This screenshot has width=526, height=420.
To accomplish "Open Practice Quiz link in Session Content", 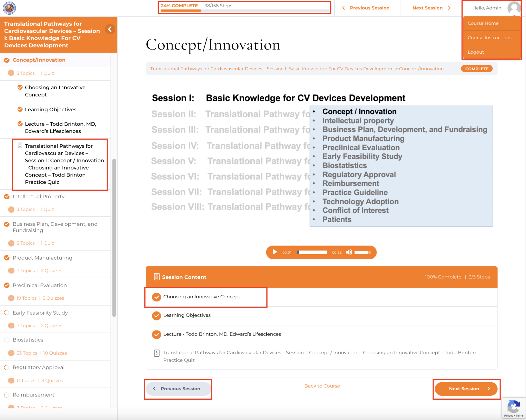I will (319, 356).
